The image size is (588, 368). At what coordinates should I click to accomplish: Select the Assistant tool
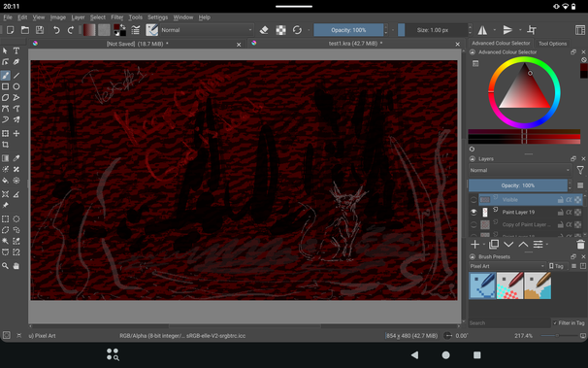(5, 194)
